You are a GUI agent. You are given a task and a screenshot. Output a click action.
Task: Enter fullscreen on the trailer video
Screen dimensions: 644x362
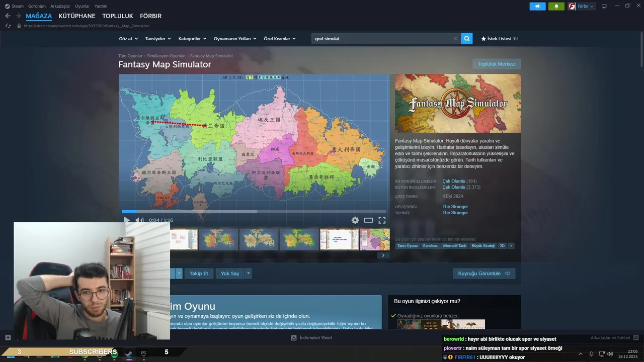[382, 220]
